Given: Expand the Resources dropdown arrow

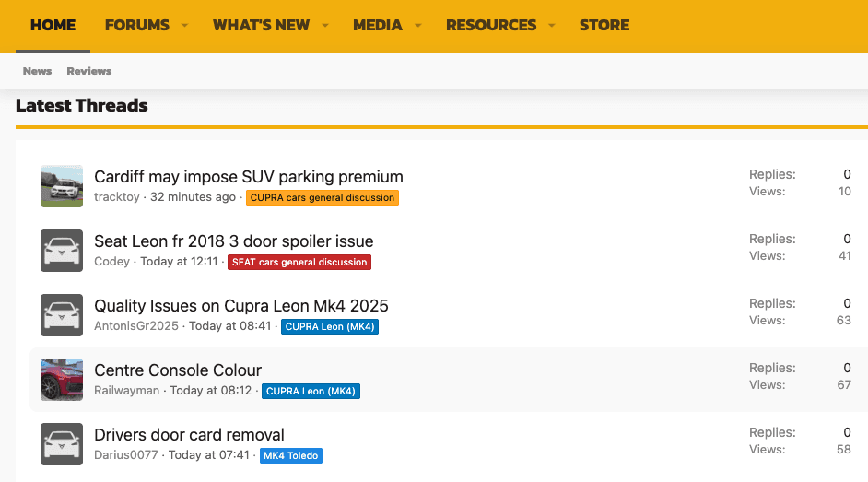Looking at the screenshot, I should pyautogui.click(x=552, y=26).
